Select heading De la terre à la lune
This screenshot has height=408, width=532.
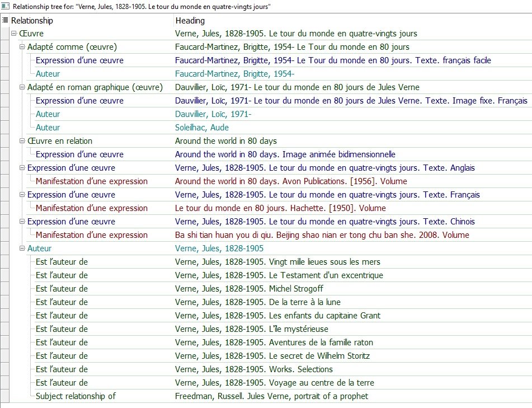[257, 302]
